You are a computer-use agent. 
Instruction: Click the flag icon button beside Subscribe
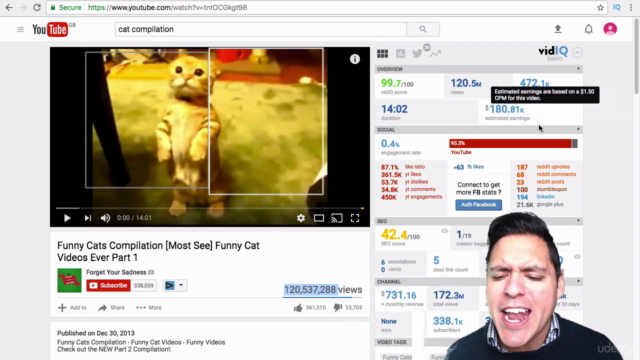click(169, 285)
